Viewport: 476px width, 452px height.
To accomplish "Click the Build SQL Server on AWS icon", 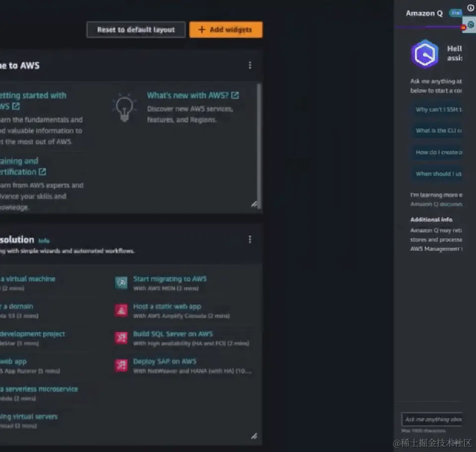I will pos(121,338).
